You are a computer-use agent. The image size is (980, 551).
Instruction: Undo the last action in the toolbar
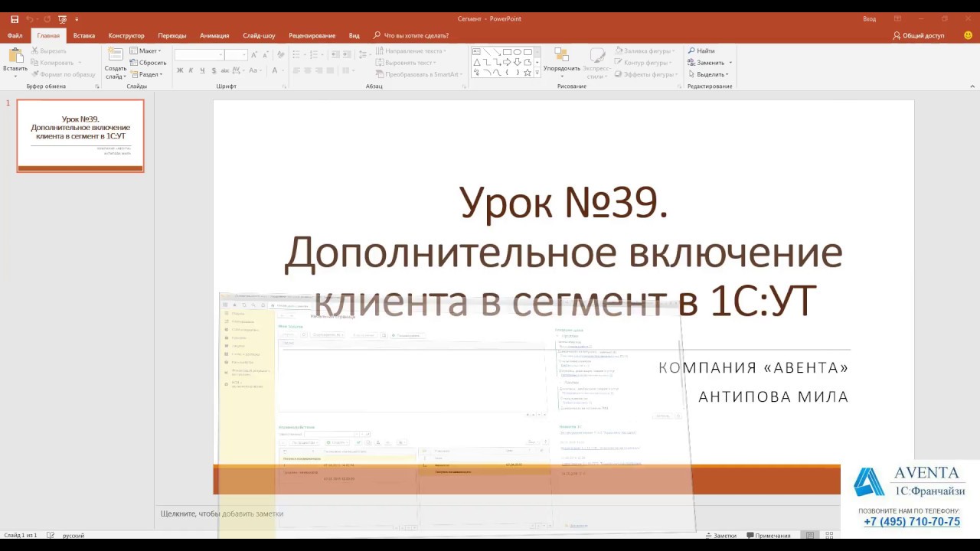tap(30, 19)
